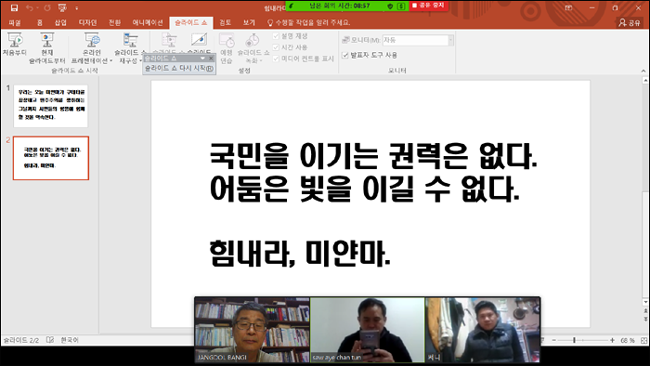Close the floating 슬라이드 쇼 mini toolbar

[x=211, y=58]
